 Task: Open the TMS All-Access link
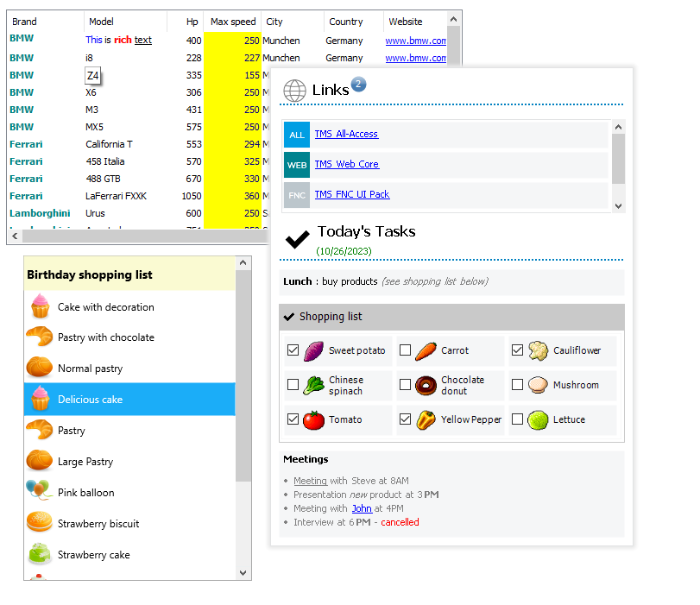(346, 134)
